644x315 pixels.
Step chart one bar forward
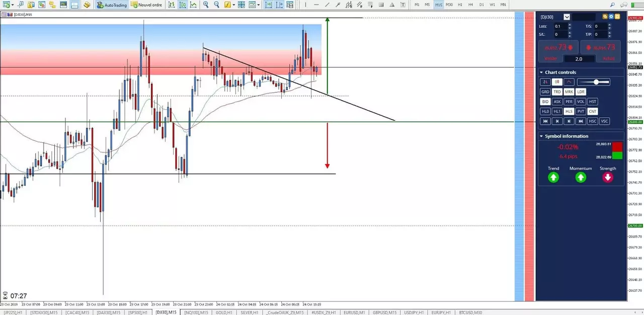569,121
